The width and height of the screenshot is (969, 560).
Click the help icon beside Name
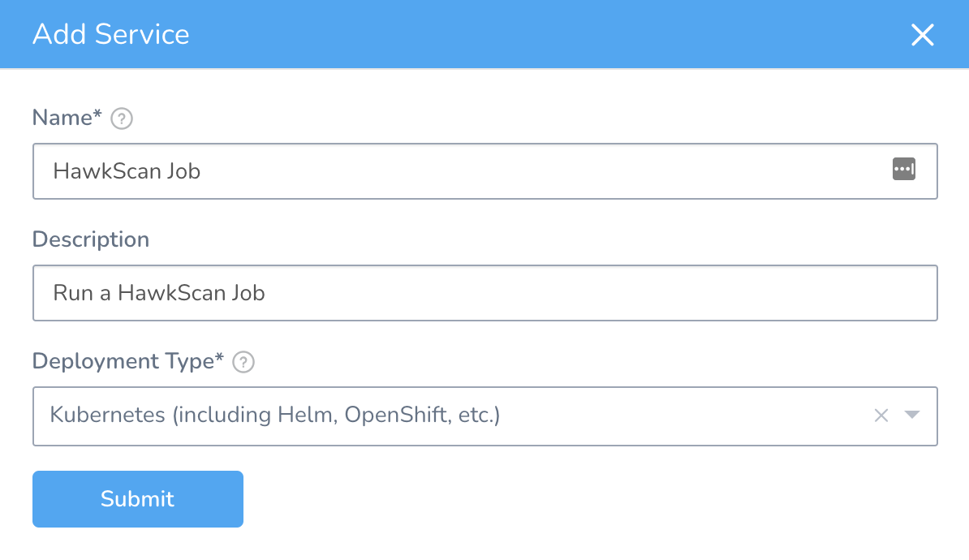click(122, 119)
